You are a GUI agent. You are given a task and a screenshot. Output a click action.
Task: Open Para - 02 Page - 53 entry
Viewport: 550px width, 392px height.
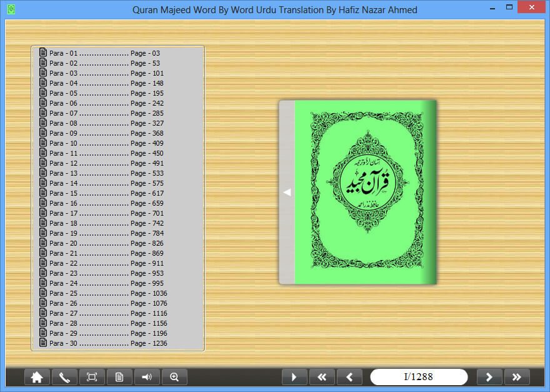tap(99, 63)
